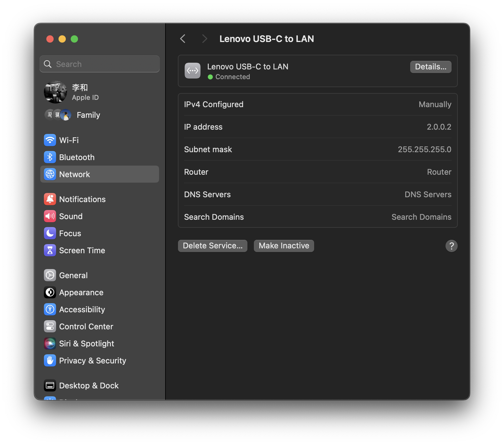Screen dimensions: 504x445
Task: Click the Family avatars icon
Action: coord(58,115)
